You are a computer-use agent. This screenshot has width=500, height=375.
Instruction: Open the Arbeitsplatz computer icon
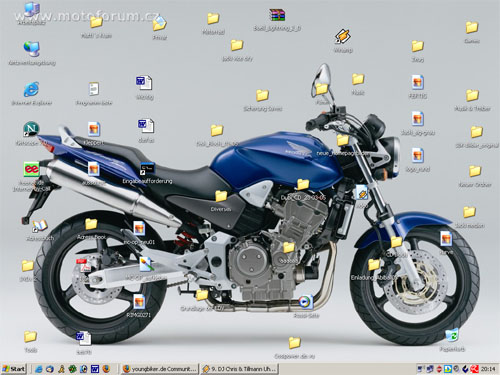pyautogui.click(x=32, y=9)
